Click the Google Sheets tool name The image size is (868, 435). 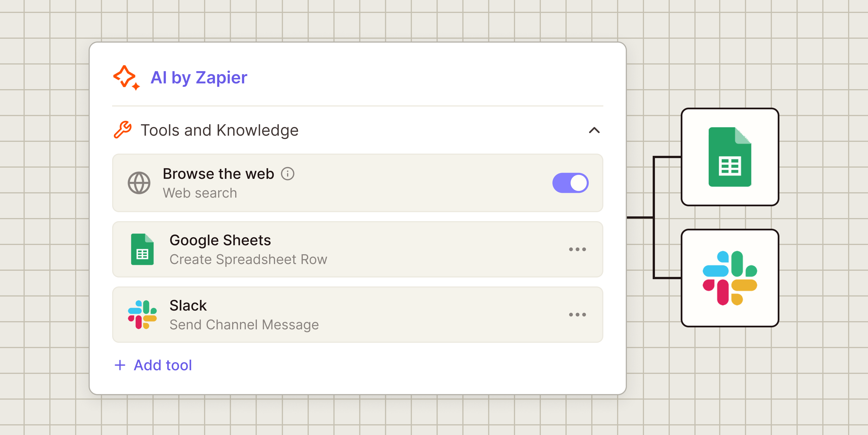pos(220,240)
